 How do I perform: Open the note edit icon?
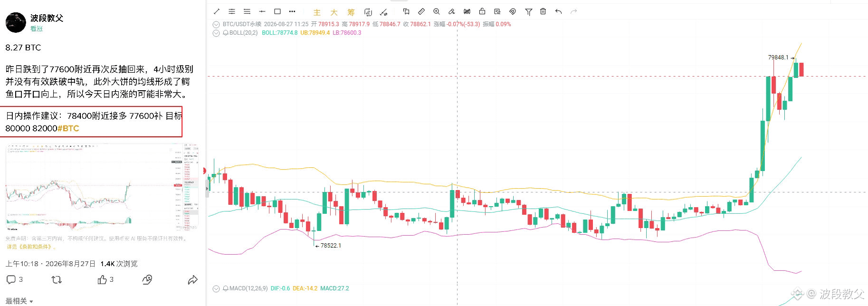[x=497, y=11]
